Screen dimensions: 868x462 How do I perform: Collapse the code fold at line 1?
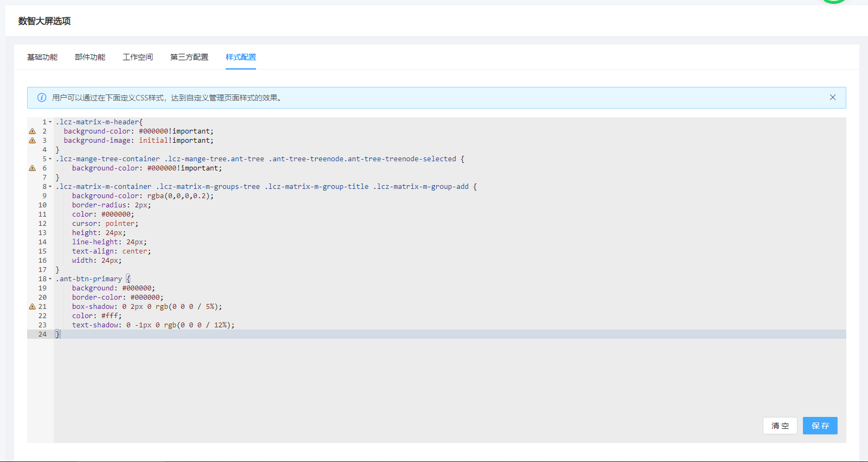point(50,122)
